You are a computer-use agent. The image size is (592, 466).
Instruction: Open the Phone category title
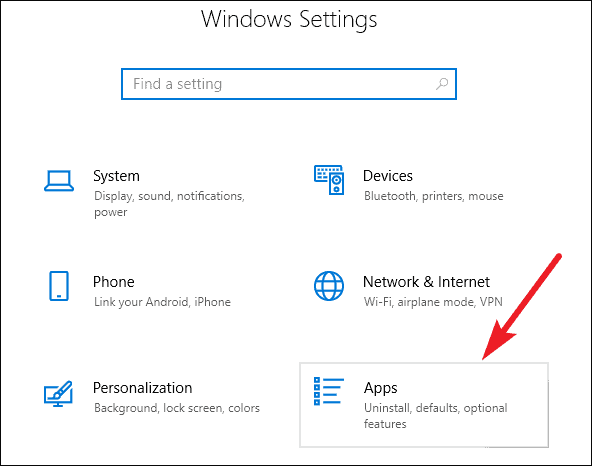(114, 282)
